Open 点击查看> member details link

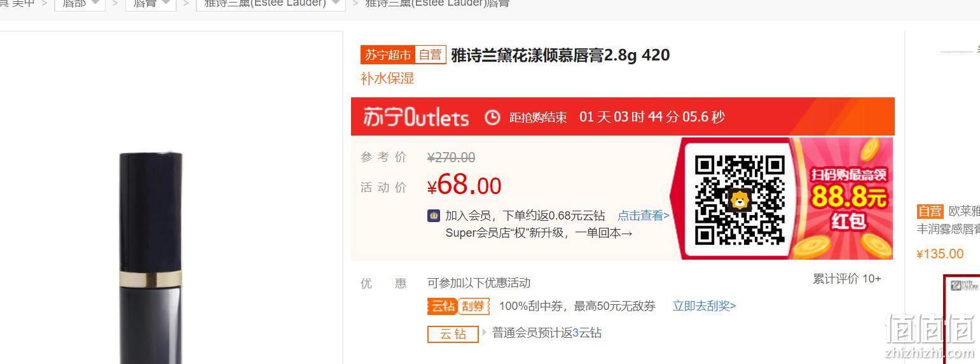pyautogui.click(x=644, y=216)
